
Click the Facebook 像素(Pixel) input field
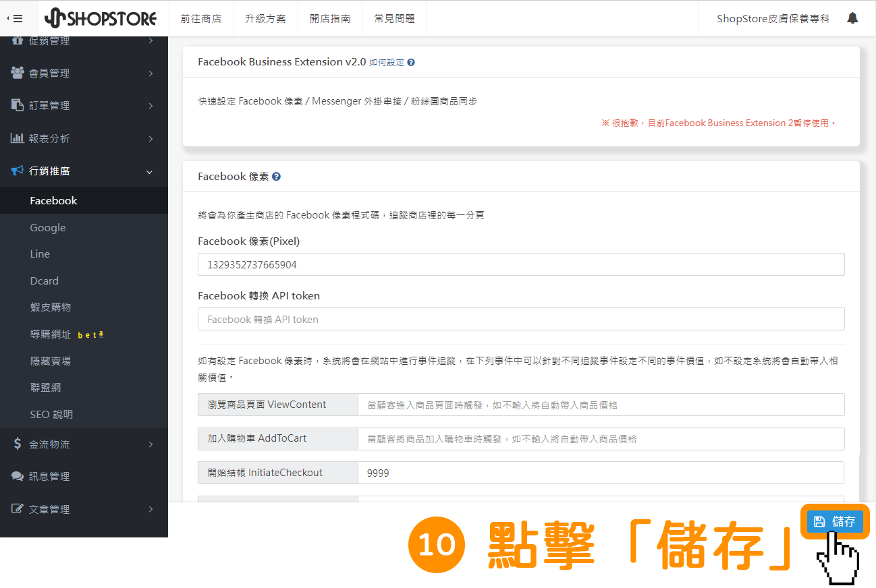(x=521, y=264)
